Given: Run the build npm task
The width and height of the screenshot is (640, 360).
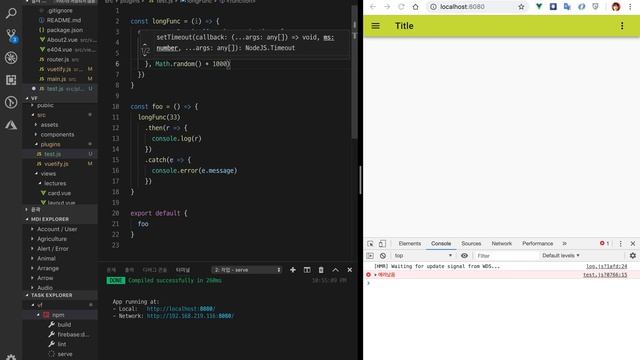Looking at the screenshot, I should point(64,324).
